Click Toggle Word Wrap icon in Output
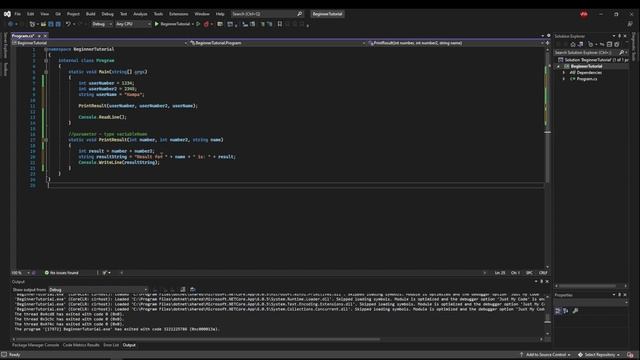The image size is (640, 360). coord(193,289)
